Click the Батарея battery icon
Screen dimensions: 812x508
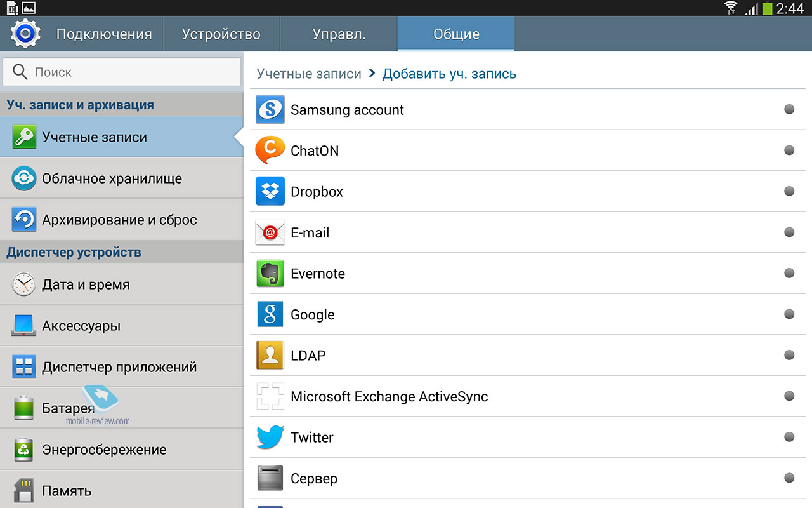click(x=24, y=408)
